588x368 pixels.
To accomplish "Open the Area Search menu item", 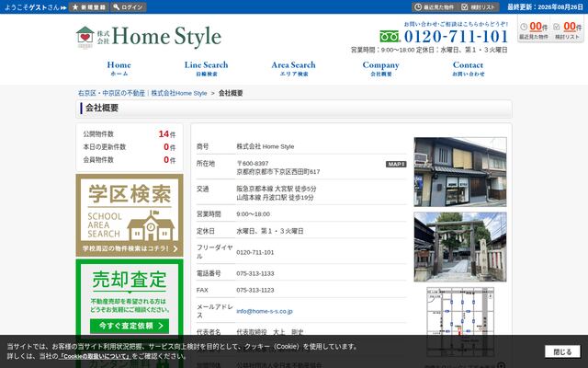I will (x=294, y=68).
